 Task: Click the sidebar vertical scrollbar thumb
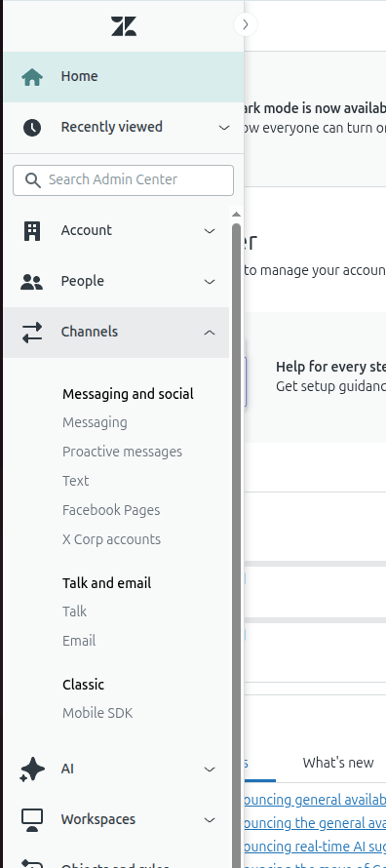[x=237, y=545]
